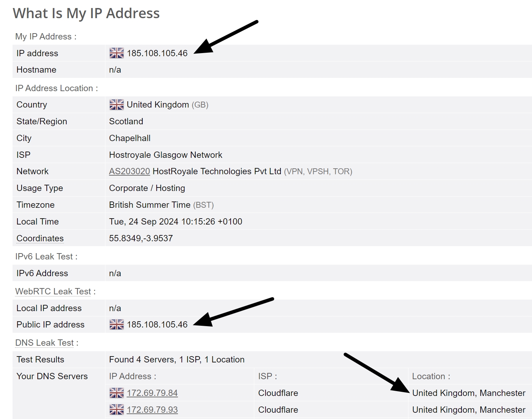Click the Test Results entry Found 4 Servers
Image resolution: width=532 pixels, height=419 pixels.
[x=176, y=359]
